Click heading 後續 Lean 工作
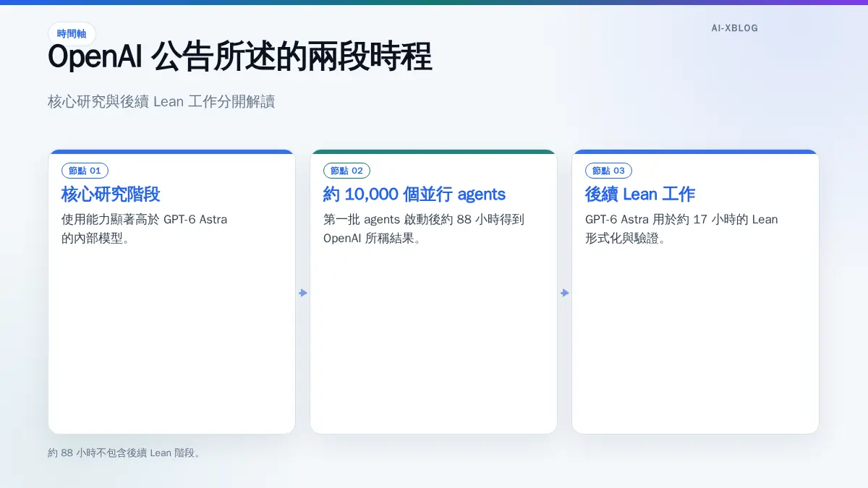The width and height of the screenshot is (868, 488). point(640,194)
